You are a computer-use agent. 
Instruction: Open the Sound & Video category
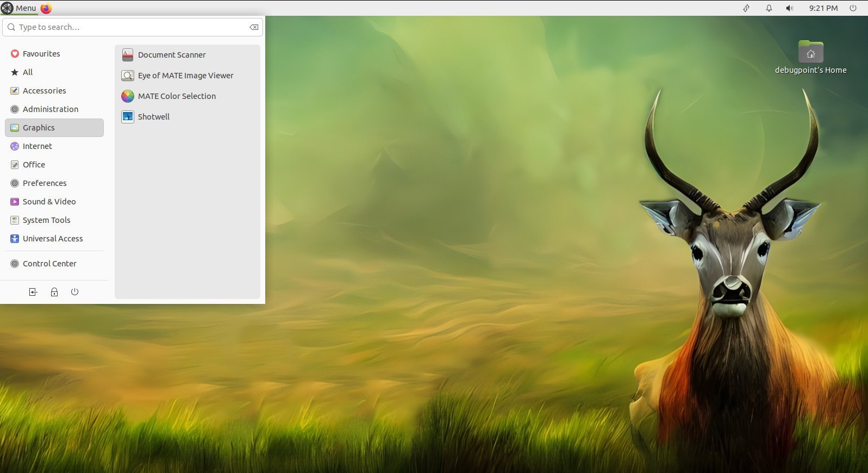point(54,202)
